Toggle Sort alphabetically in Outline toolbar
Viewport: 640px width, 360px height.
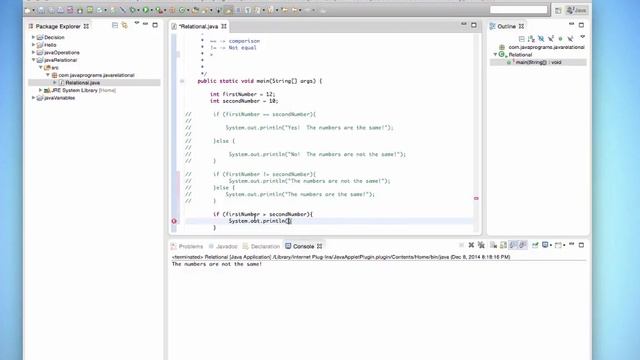click(x=531, y=39)
